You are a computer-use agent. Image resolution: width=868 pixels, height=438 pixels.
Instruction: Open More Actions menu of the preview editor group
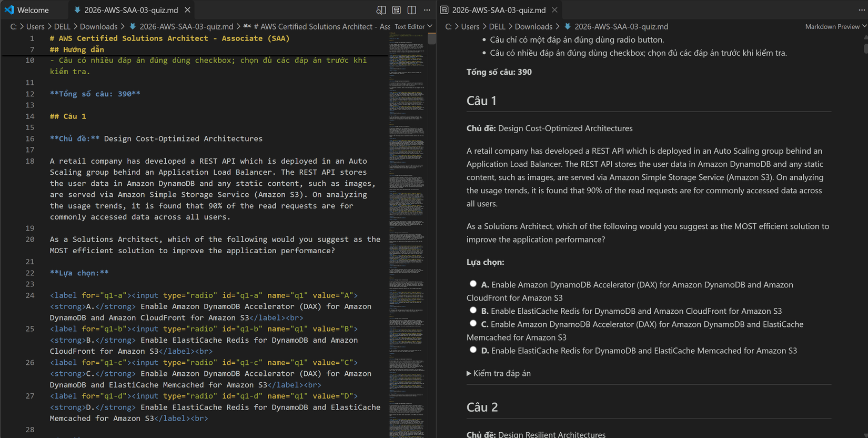point(862,10)
